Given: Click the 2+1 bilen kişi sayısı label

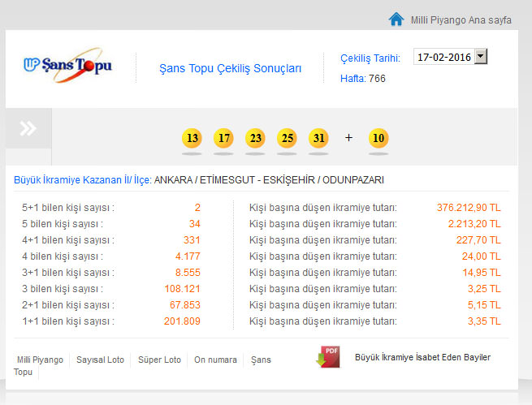Looking at the screenshot, I should [x=68, y=305].
